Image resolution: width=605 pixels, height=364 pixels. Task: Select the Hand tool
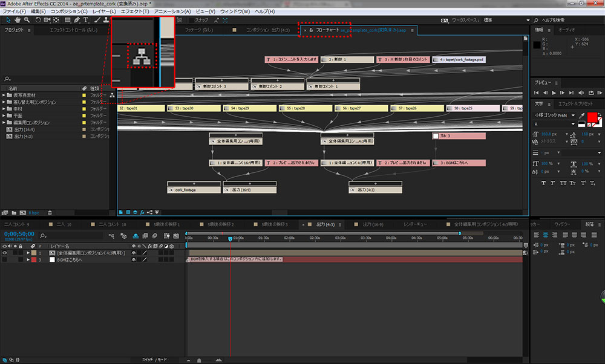18,20
